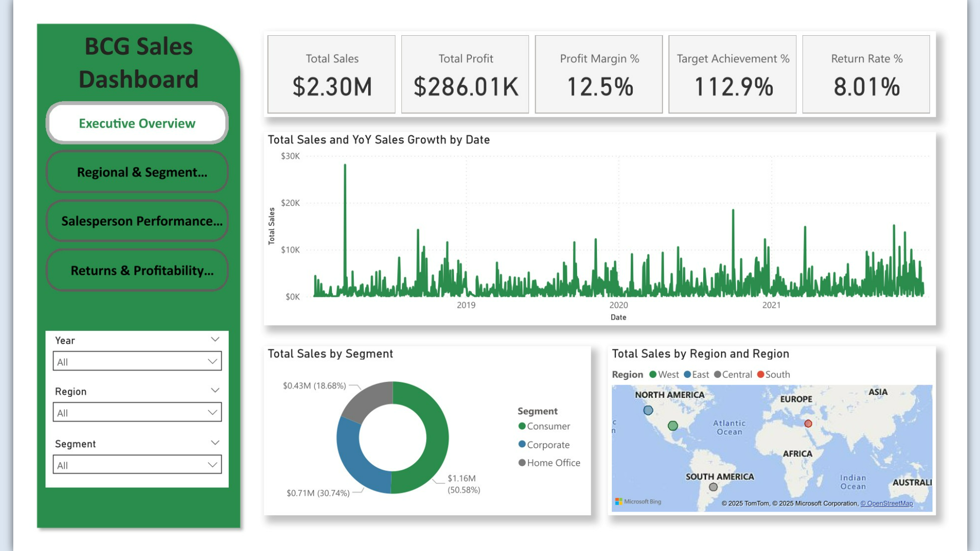Collapse the Year slicer header chevron

[x=215, y=340]
